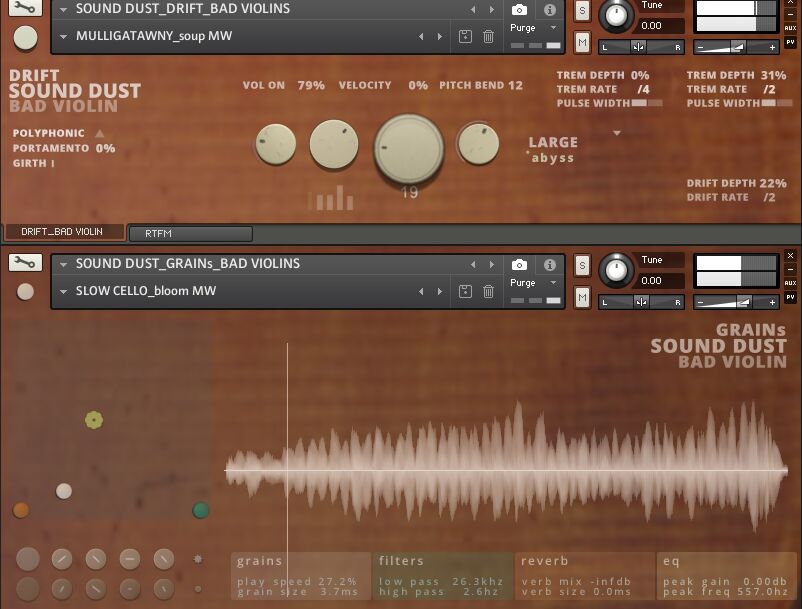Open DRIFT_BAD VIOLINS instrument dropdown arrow

coord(63,9)
